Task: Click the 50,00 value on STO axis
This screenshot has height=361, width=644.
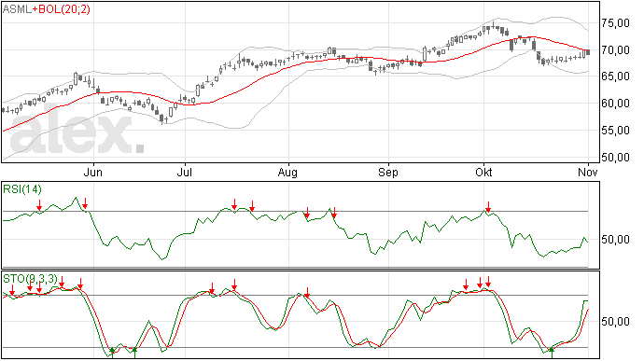Action: [615, 321]
